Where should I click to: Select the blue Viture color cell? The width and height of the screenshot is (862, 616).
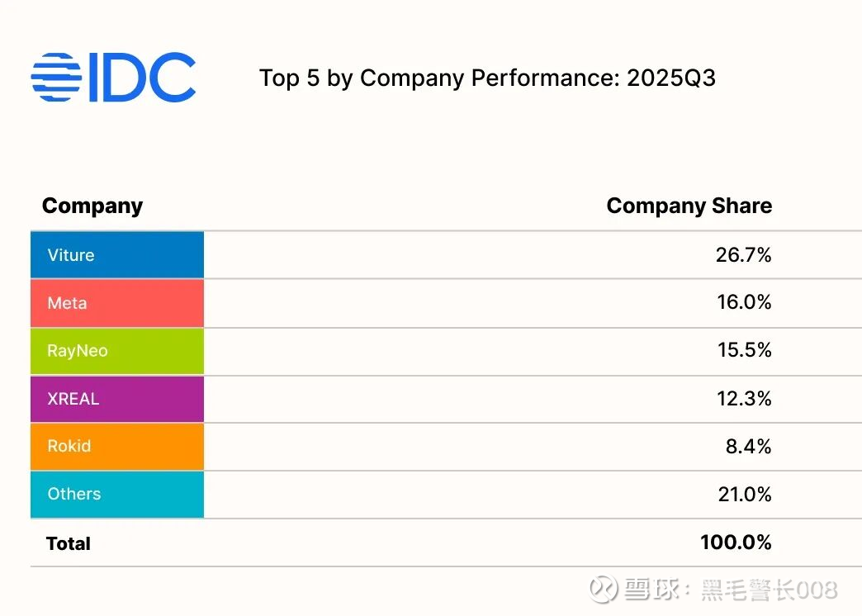coord(117,255)
